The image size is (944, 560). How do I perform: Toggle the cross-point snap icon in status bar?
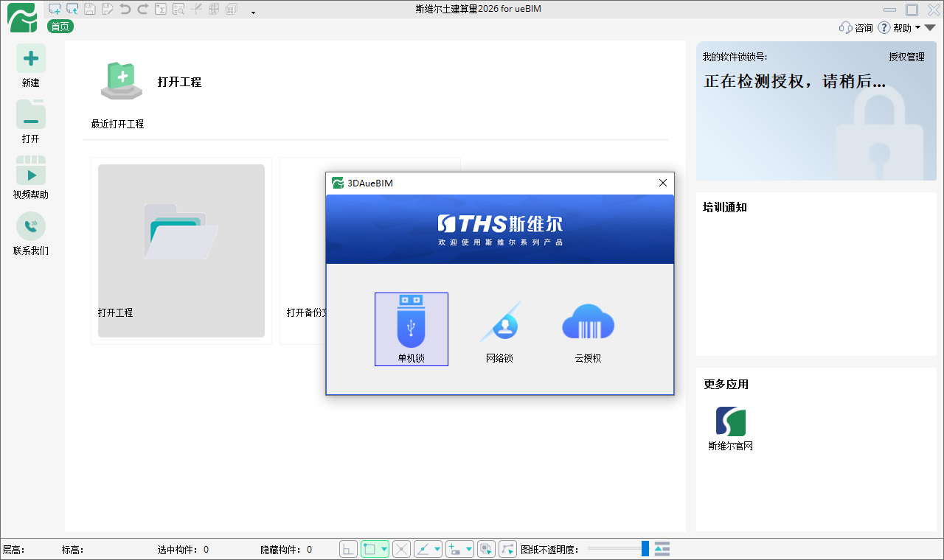click(x=401, y=549)
